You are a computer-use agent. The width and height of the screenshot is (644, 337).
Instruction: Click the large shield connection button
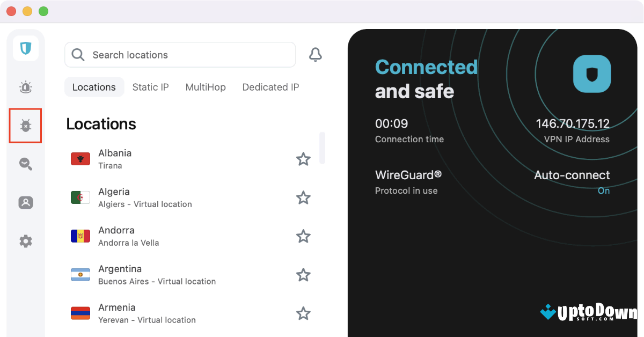tap(592, 74)
